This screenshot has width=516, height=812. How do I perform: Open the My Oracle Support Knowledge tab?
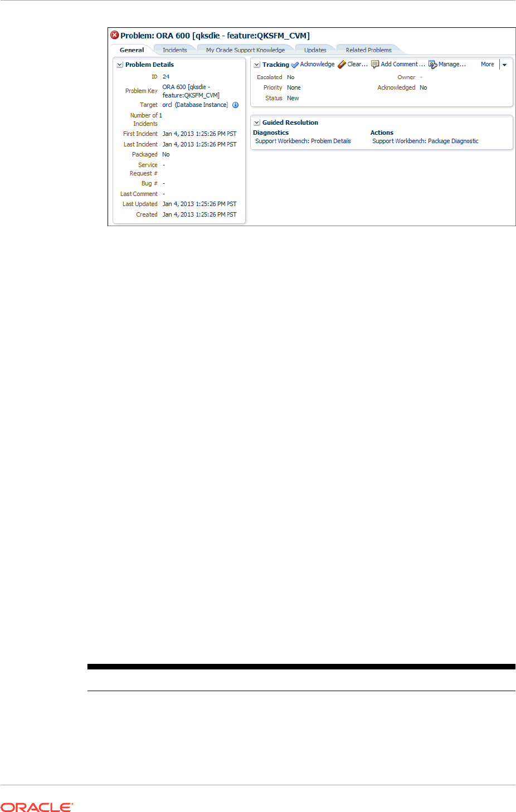pos(245,50)
